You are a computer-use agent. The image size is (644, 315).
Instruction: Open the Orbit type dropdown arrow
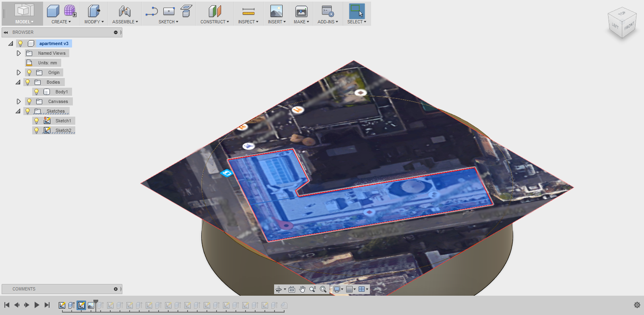point(285,289)
